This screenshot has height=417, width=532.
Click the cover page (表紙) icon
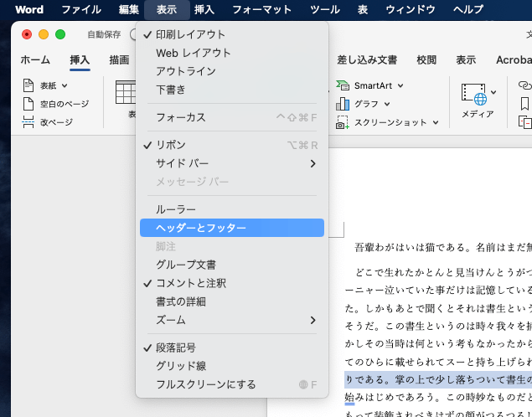coord(28,85)
